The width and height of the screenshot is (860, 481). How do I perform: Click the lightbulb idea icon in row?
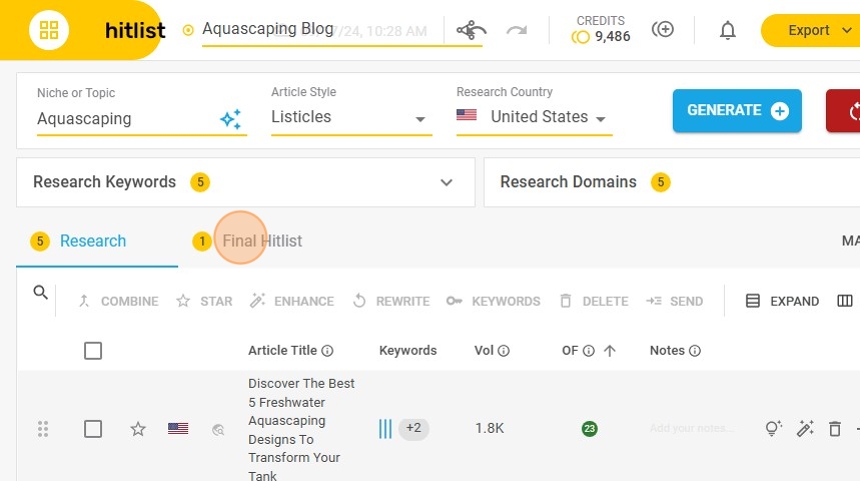773,429
